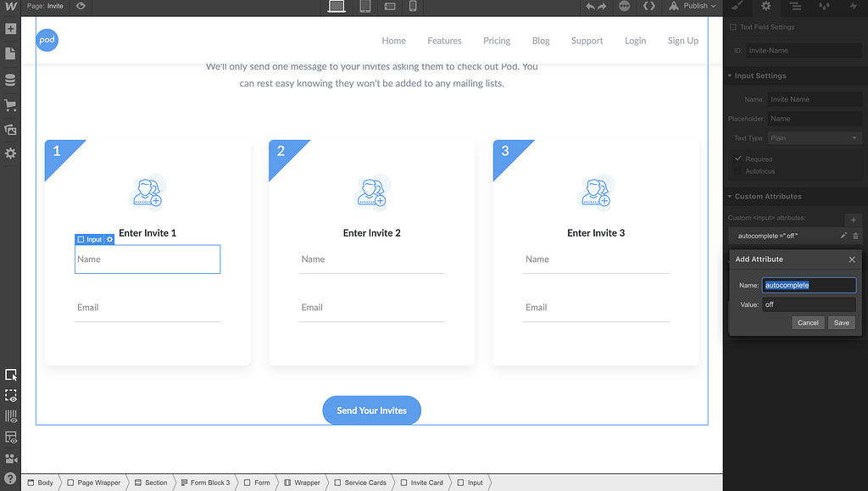Click the Invite-Name ID field

coord(802,49)
